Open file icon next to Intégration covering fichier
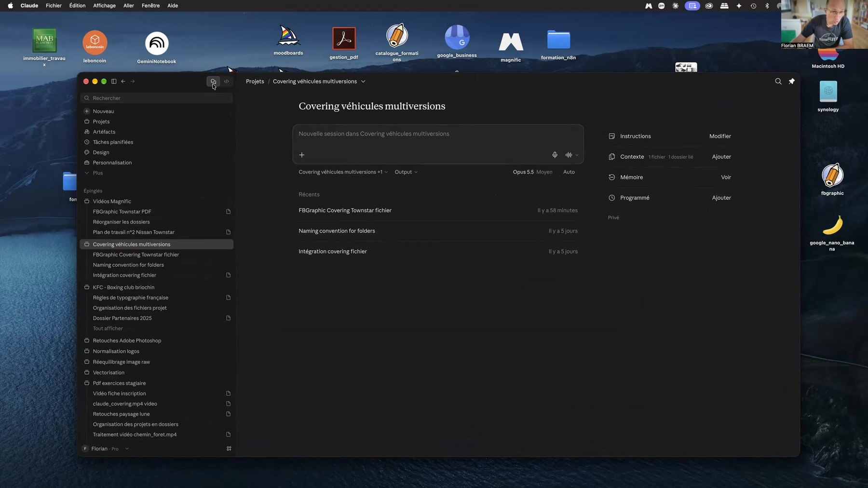Image resolution: width=868 pixels, height=488 pixels. tap(229, 275)
